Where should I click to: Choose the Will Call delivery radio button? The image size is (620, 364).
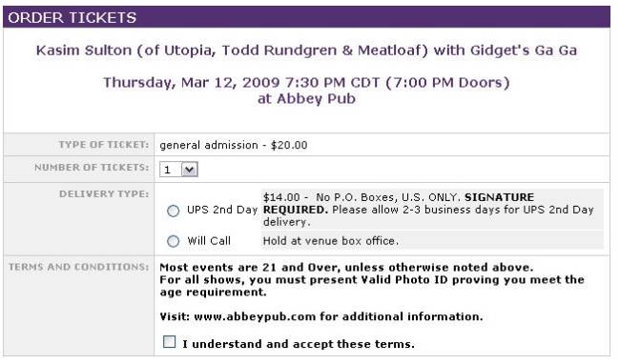[x=173, y=241]
